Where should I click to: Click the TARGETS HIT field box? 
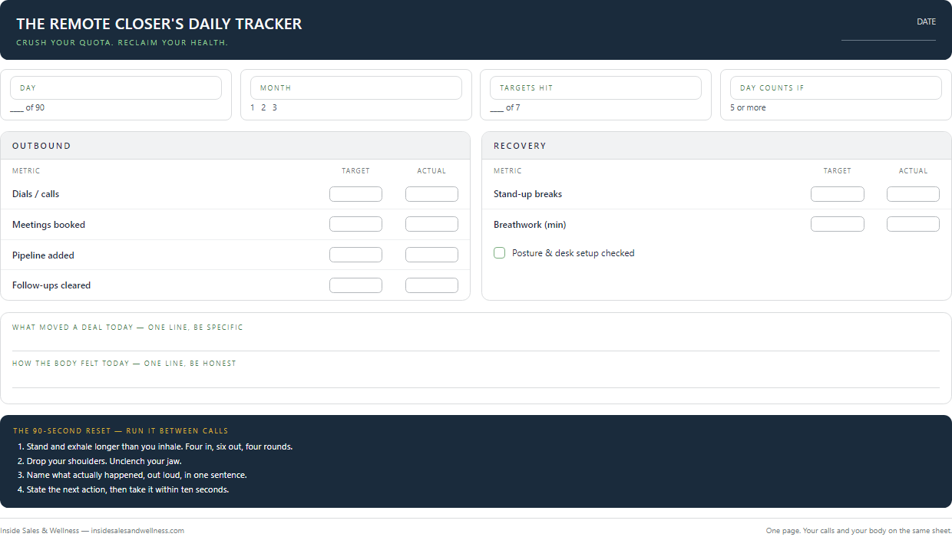click(596, 87)
